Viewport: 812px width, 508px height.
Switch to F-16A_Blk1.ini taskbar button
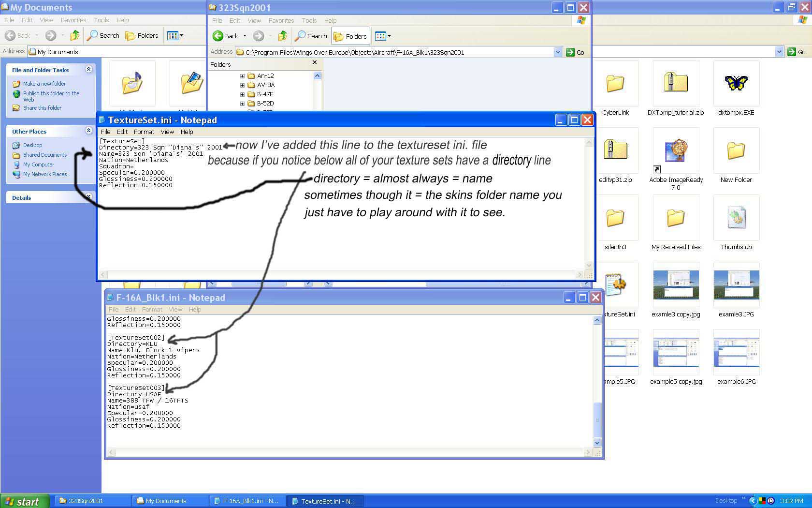[x=247, y=501]
